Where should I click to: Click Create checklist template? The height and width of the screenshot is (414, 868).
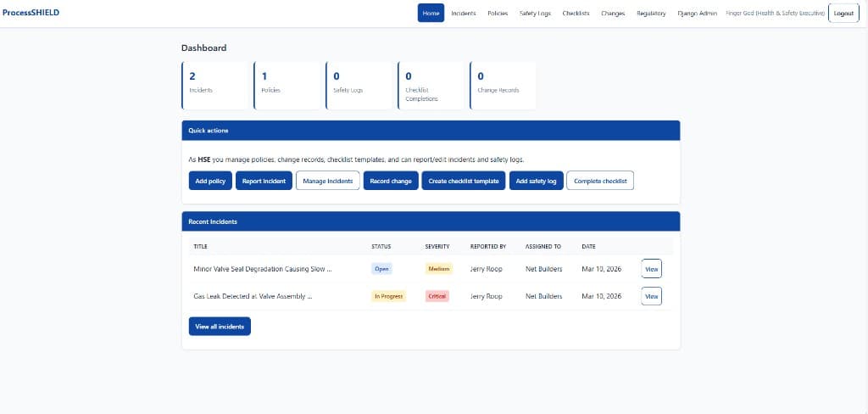(464, 181)
